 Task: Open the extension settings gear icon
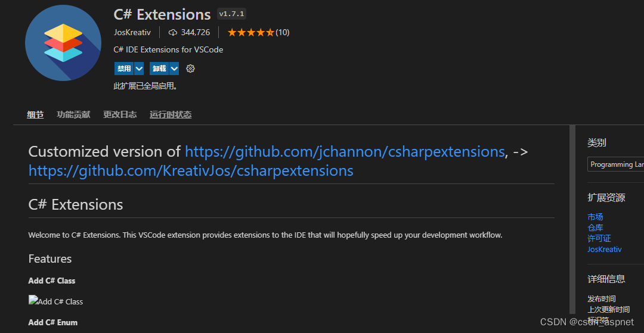190,69
